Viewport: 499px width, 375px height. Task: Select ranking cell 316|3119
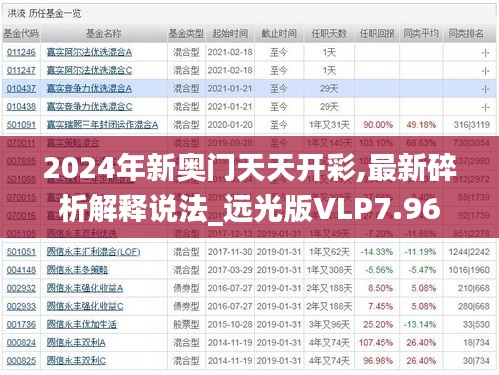pyautogui.click(x=471, y=125)
